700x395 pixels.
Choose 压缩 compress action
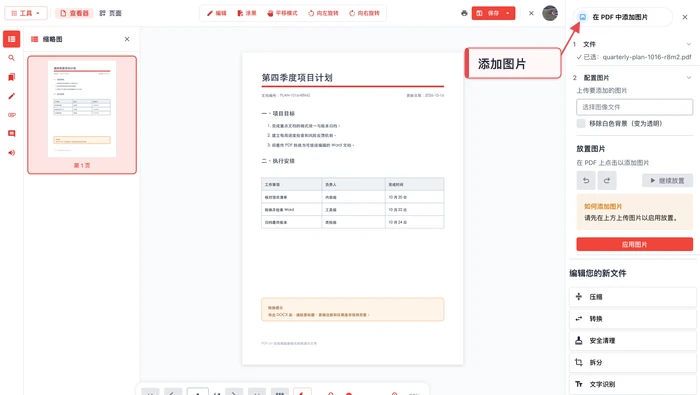633,297
